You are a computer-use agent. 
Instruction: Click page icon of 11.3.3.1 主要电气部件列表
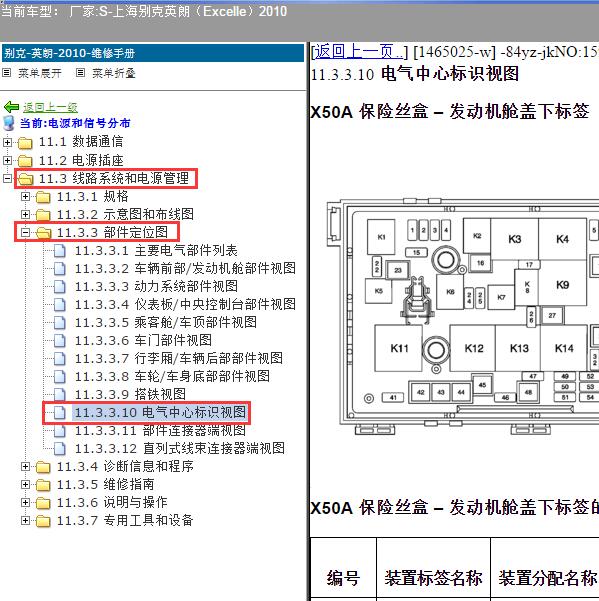point(59,251)
